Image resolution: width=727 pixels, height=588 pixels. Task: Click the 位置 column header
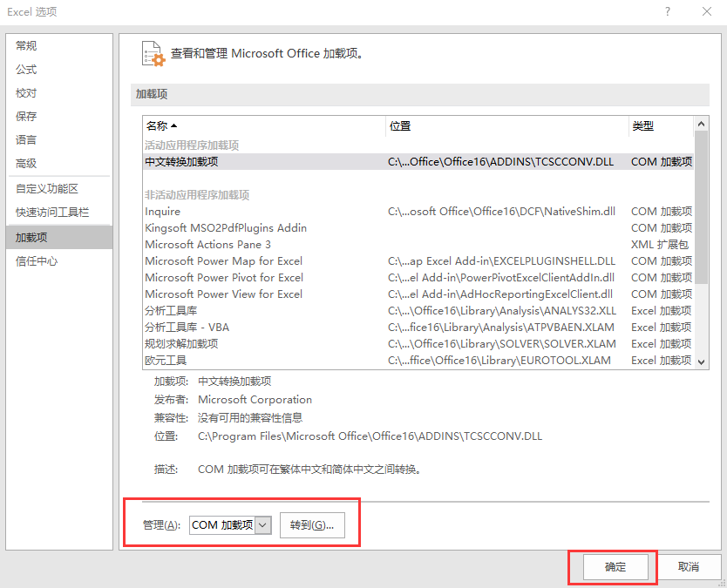[x=507, y=126]
